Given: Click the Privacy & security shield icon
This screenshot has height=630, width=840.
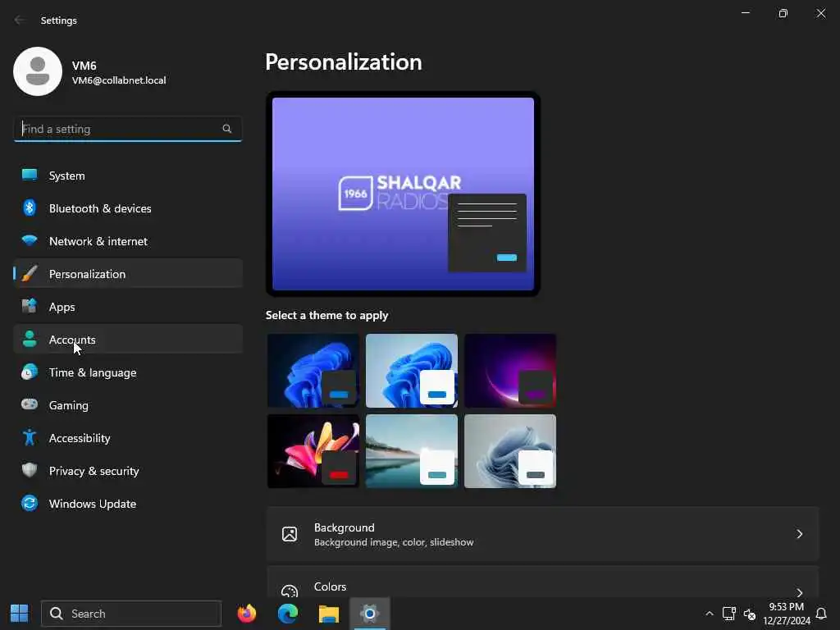Looking at the screenshot, I should [x=30, y=470].
